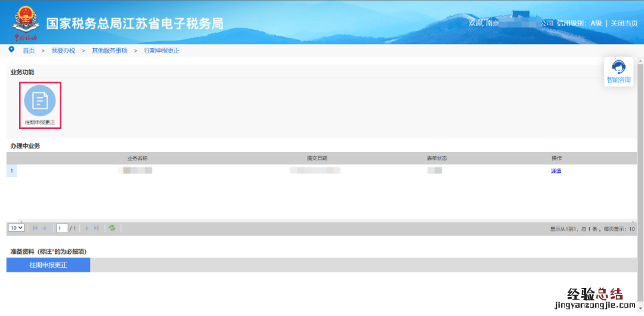Open the rows-per-page dropdown showing 10
This screenshot has height=316, width=644.
click(17, 228)
